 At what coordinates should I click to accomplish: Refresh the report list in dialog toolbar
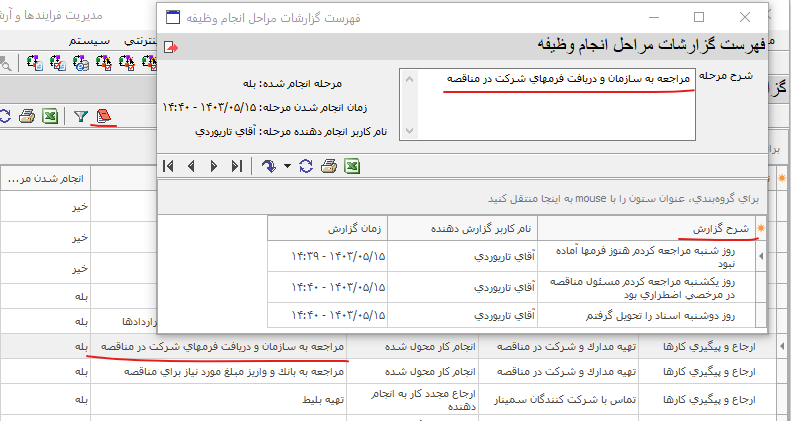[x=306, y=166]
